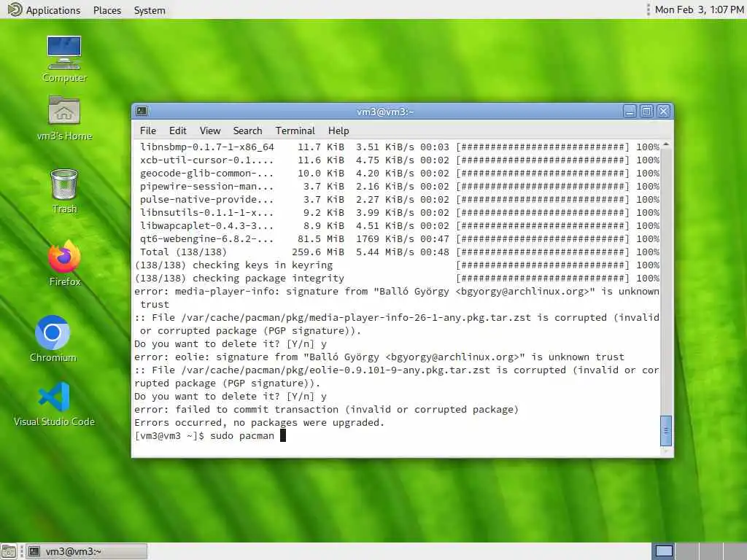Launch Chromium from the desktop
Screen dimensions: 747x560
pos(53,338)
